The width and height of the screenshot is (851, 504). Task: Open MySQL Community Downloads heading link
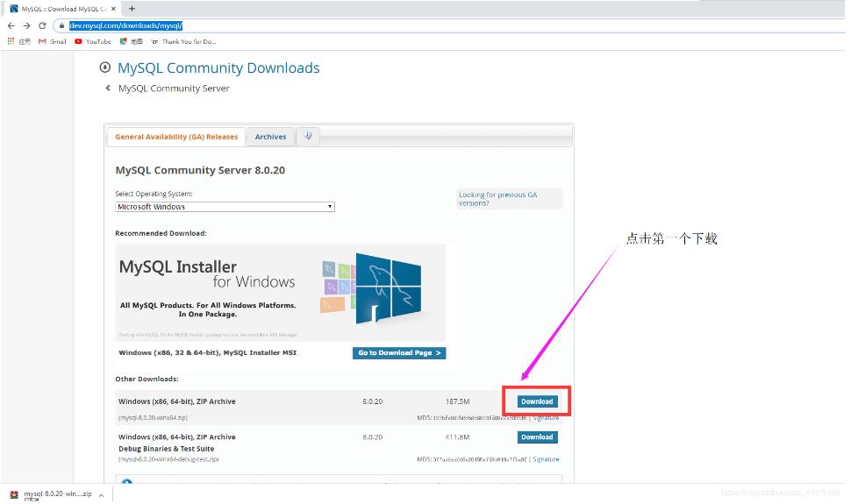point(218,67)
